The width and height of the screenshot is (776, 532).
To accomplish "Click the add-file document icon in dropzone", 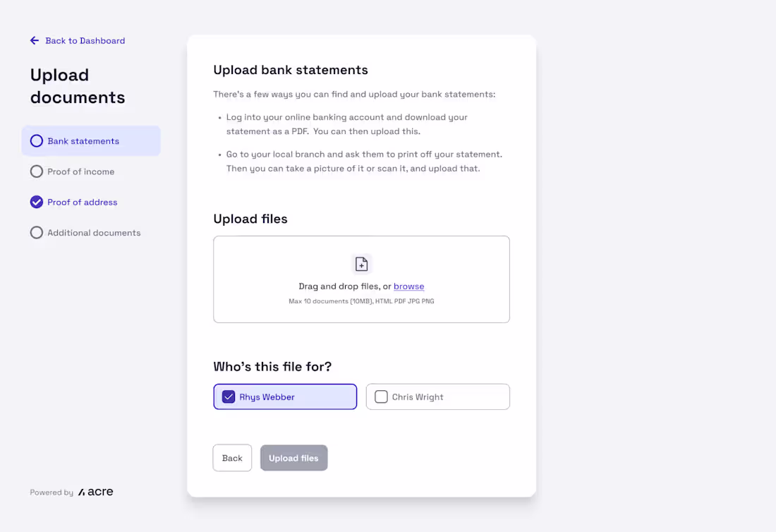I will 361,264.
